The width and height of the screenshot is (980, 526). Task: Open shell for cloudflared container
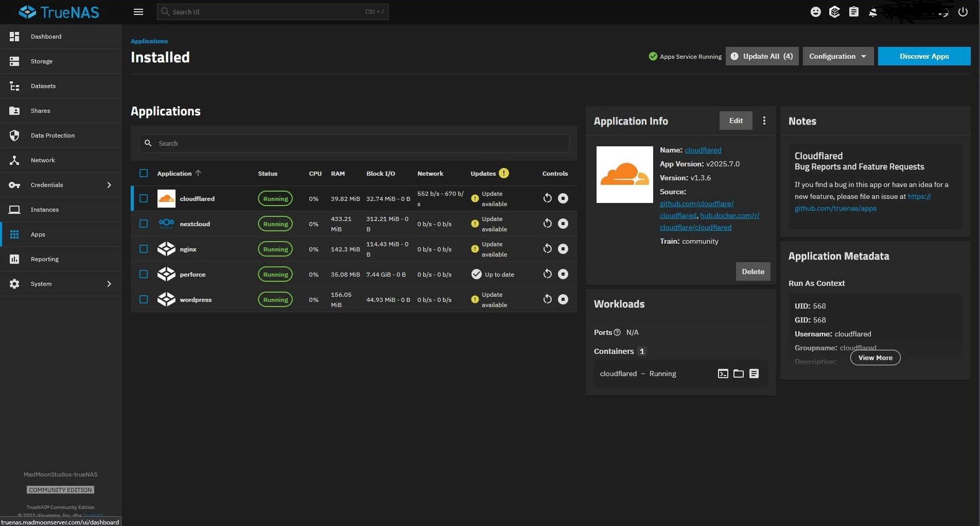pyautogui.click(x=723, y=374)
